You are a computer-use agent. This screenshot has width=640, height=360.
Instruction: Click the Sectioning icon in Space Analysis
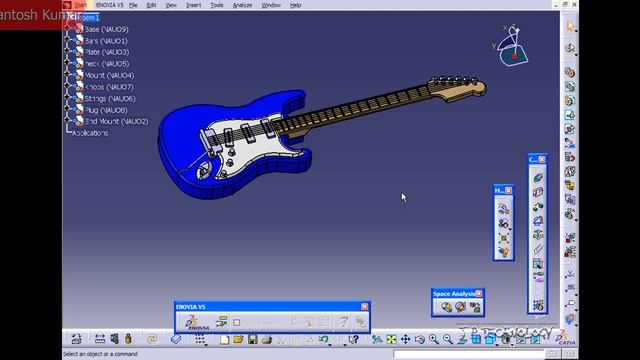point(460,307)
